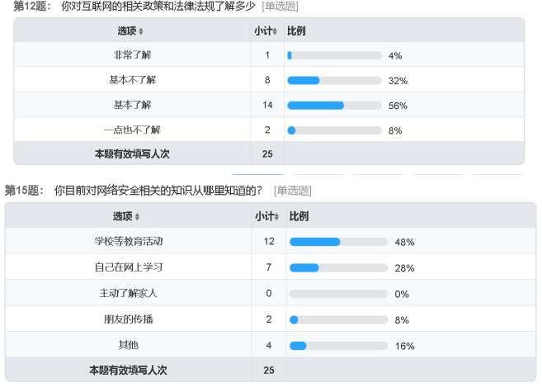Click the empty 0% bar for 主动了解家人
The height and width of the screenshot is (392, 542).
click(338, 293)
